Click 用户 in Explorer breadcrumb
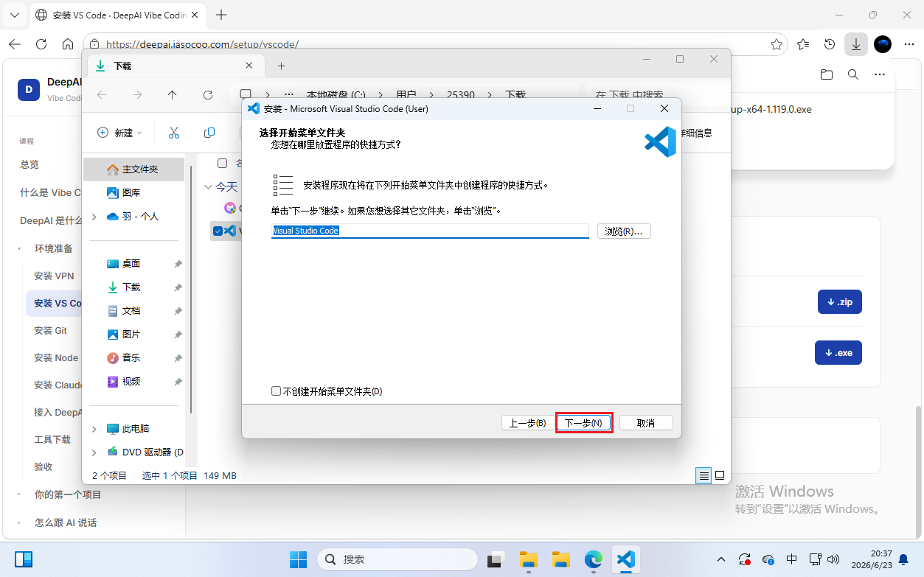Viewport: 924px width, 577px height. point(406,95)
